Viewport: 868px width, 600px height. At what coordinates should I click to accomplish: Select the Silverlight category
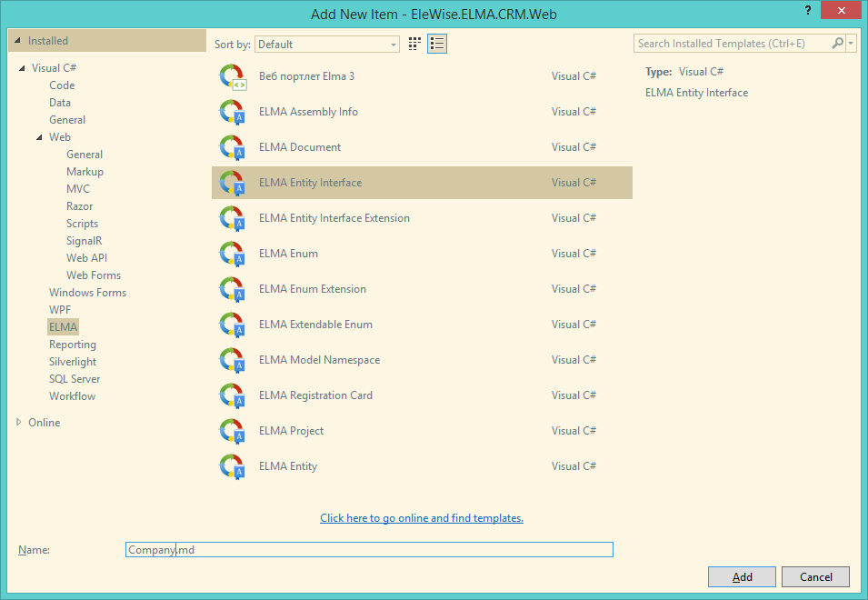[73, 362]
